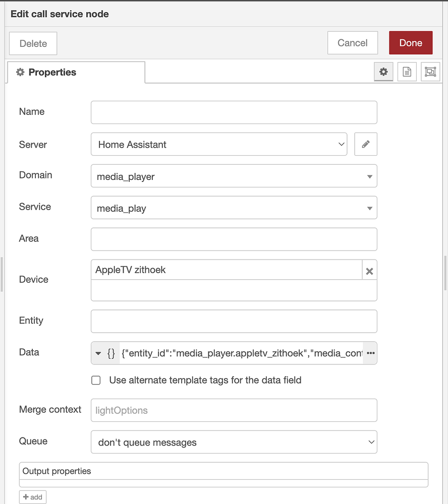Click the node appearance icon

coord(430,72)
